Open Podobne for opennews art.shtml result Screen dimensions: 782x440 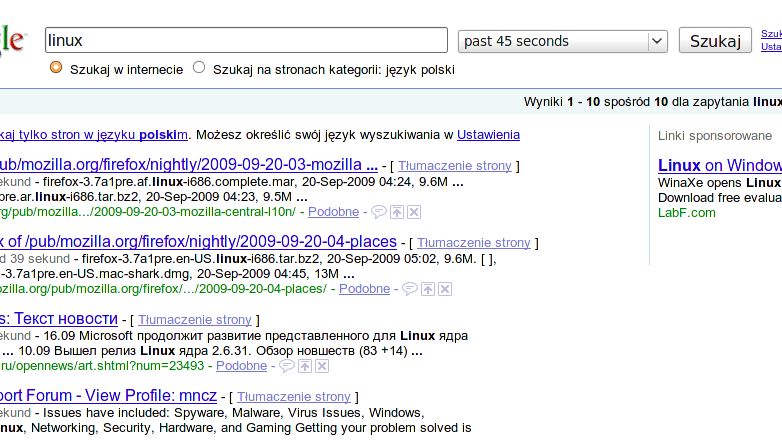click(241, 366)
